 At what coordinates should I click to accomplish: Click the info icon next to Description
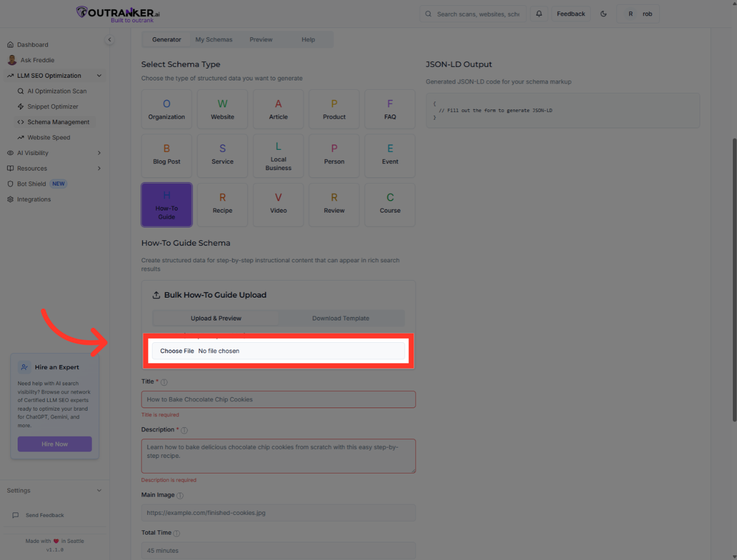click(184, 430)
